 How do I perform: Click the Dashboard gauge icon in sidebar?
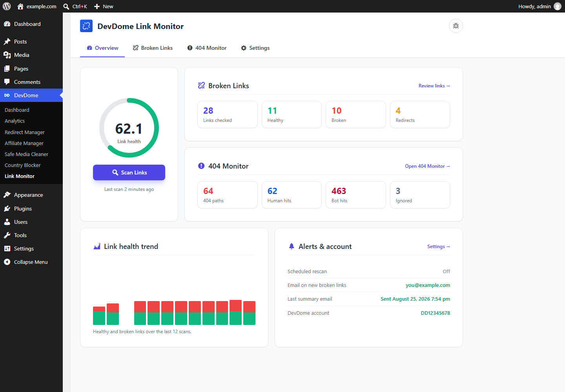coord(7,24)
